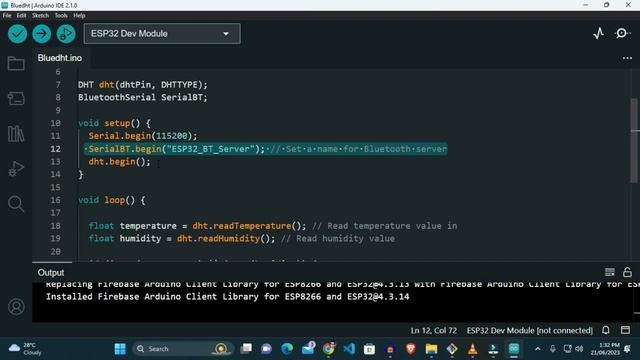Open Microsoft Edge from taskbar
Image resolution: width=640 pixels, height=360 pixels.
tap(287, 349)
